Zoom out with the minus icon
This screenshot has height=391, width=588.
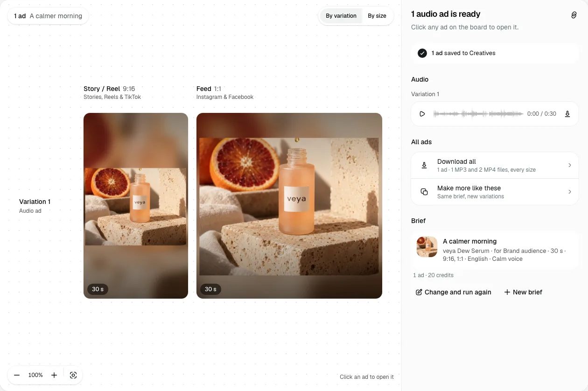point(17,375)
